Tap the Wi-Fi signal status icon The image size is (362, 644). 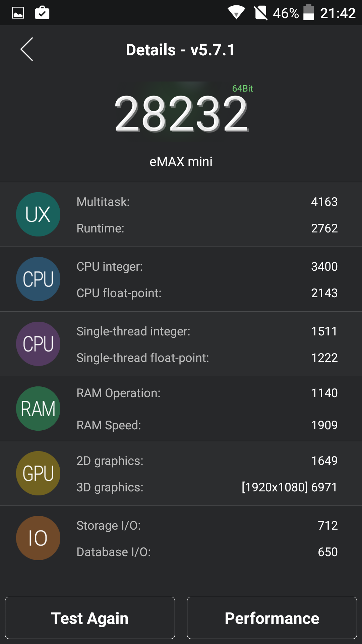(236, 13)
